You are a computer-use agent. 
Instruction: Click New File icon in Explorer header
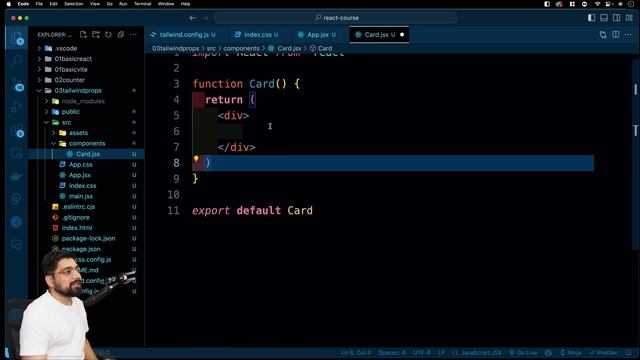coord(83,35)
